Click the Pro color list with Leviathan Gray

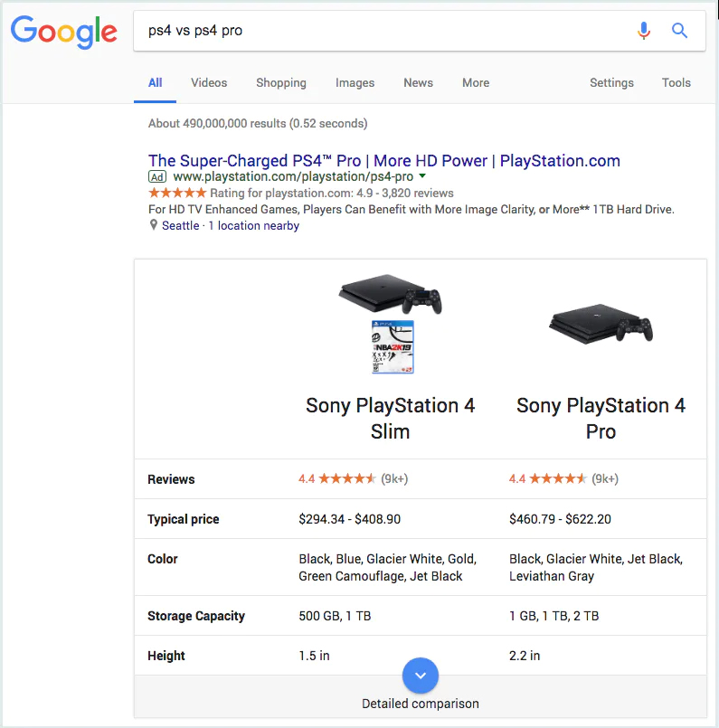[x=596, y=567]
